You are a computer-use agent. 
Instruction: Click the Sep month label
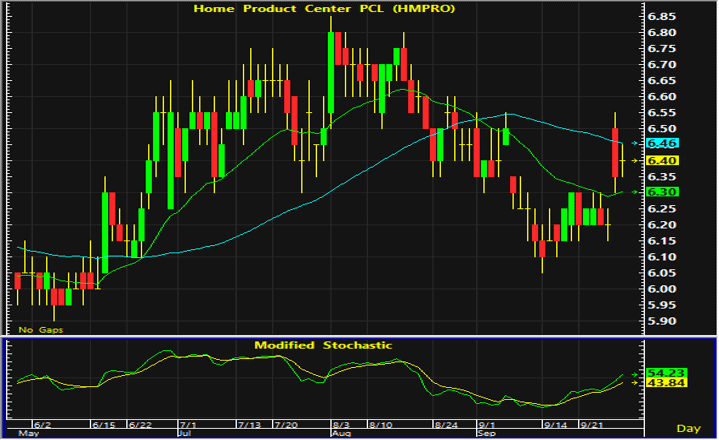coord(486,433)
